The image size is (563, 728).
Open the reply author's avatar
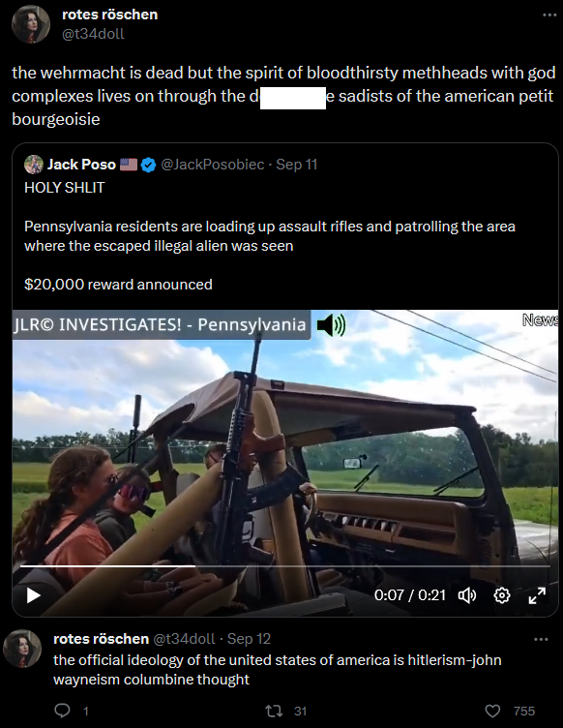(22, 649)
